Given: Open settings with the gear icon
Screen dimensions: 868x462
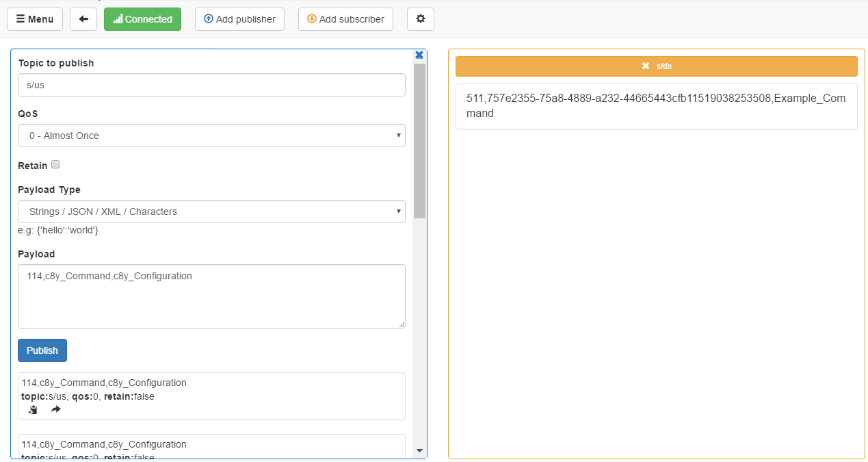Looking at the screenshot, I should 420,19.
